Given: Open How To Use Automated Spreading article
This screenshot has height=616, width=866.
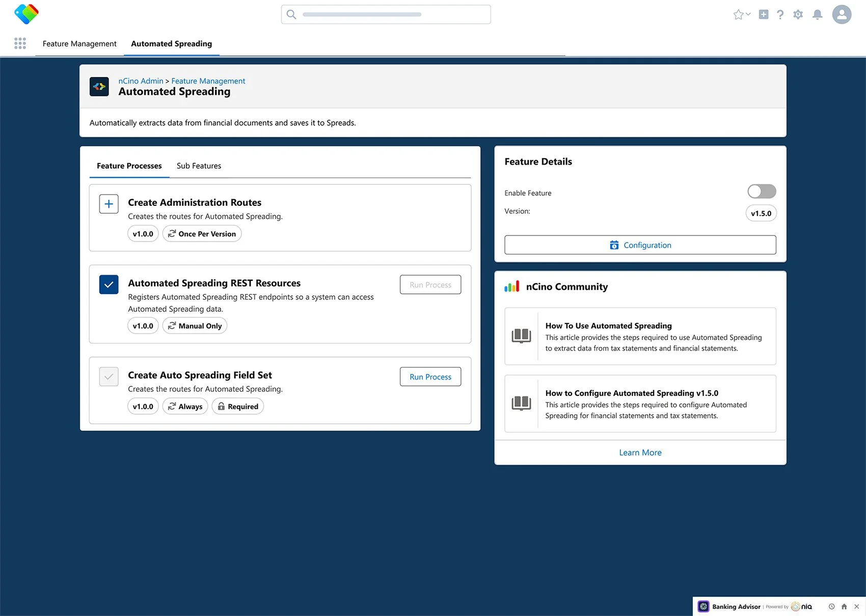Looking at the screenshot, I should pyautogui.click(x=640, y=336).
